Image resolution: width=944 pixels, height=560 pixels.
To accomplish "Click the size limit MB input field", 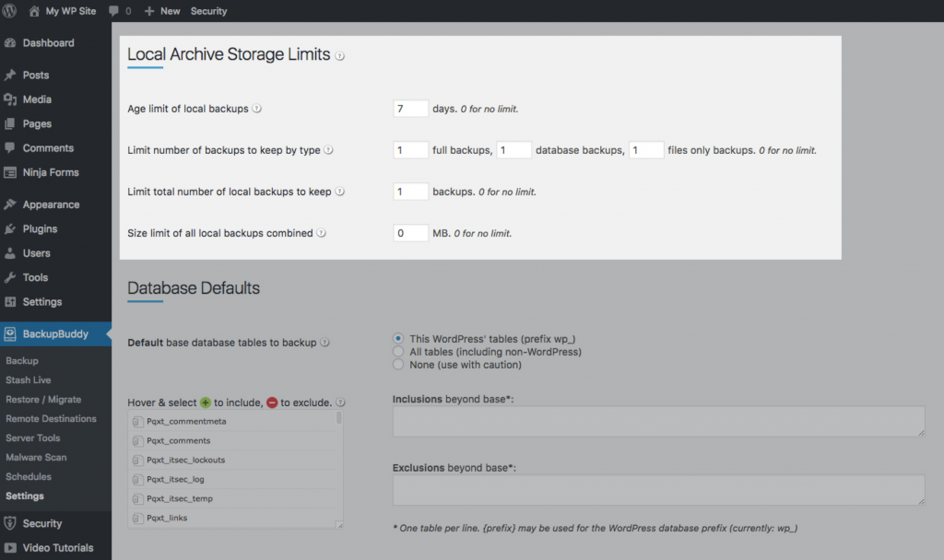I will (x=410, y=233).
